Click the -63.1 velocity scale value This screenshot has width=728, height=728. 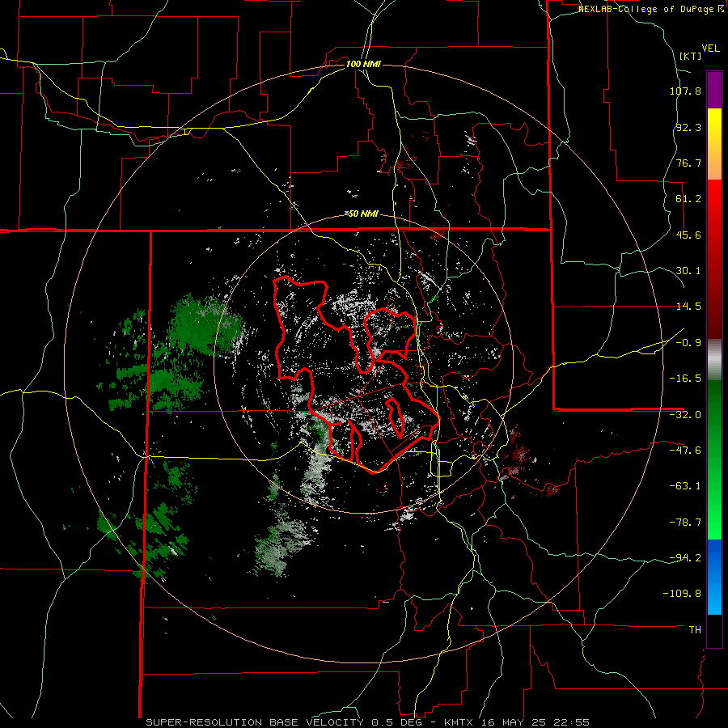point(685,486)
